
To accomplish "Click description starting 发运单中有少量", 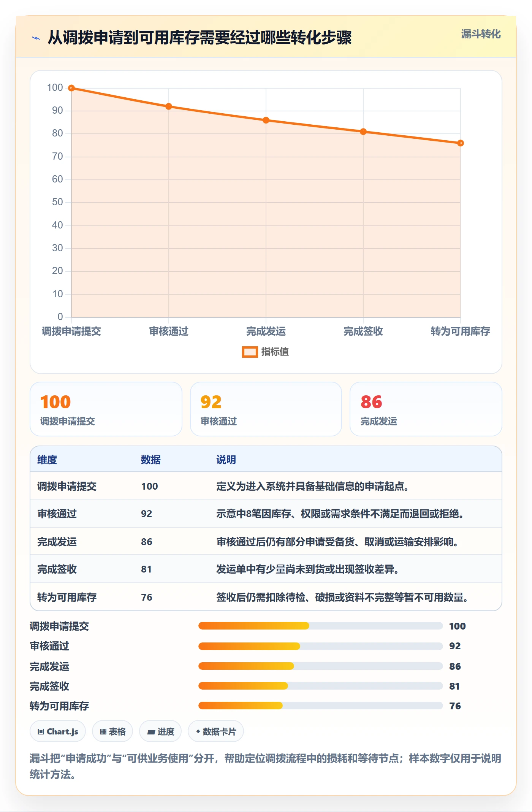I will pyautogui.click(x=307, y=569).
